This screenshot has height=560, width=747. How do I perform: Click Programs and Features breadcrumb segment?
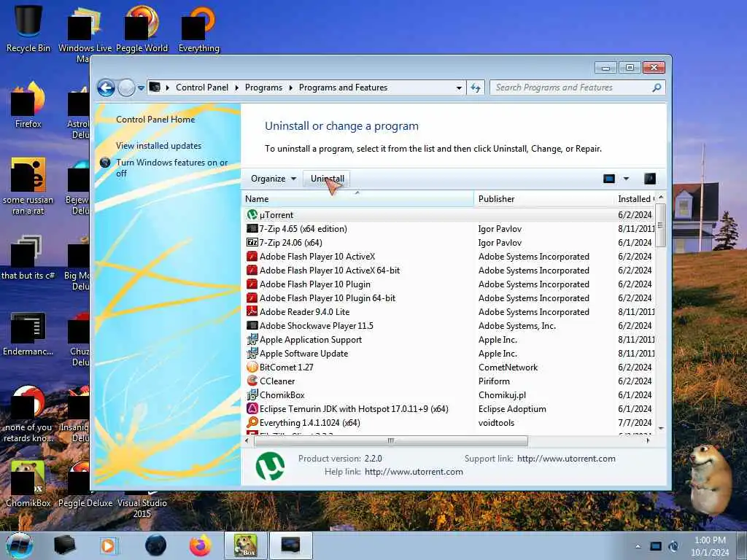click(343, 87)
